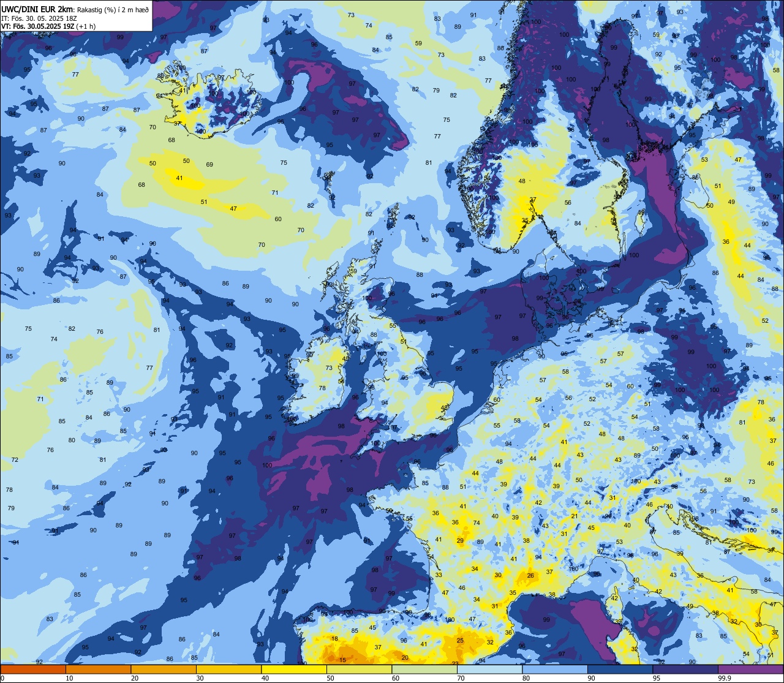The image size is (784, 683).
Task: Pick the darkest orange 0–10 legend swatch
Action: (x=33, y=669)
